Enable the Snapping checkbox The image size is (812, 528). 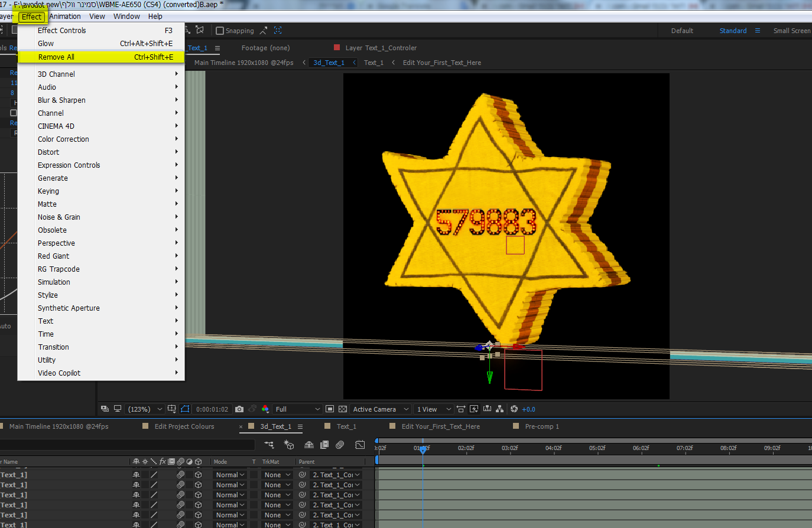pyautogui.click(x=220, y=31)
